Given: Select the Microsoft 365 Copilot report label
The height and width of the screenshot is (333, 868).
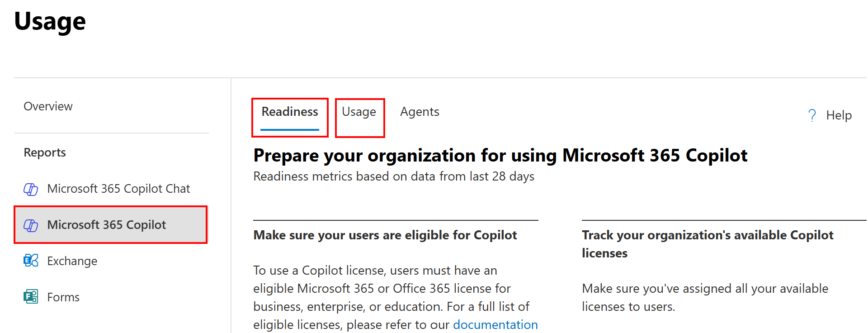Looking at the screenshot, I should click(x=107, y=225).
